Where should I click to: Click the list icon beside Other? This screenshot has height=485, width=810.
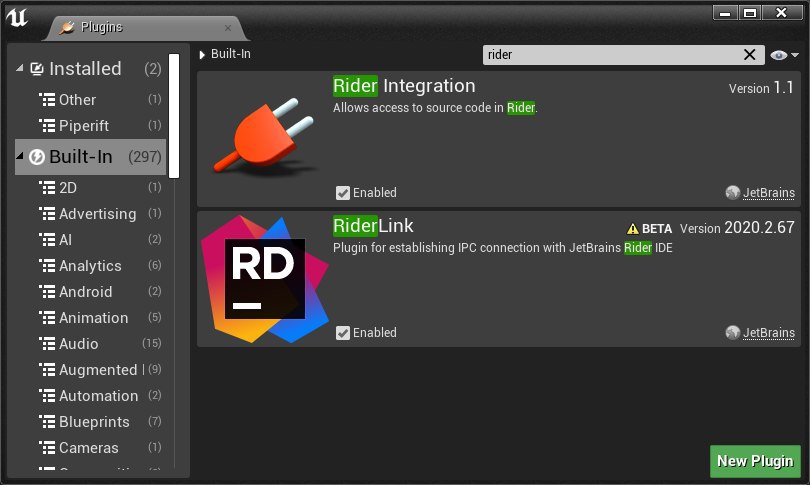click(47, 99)
